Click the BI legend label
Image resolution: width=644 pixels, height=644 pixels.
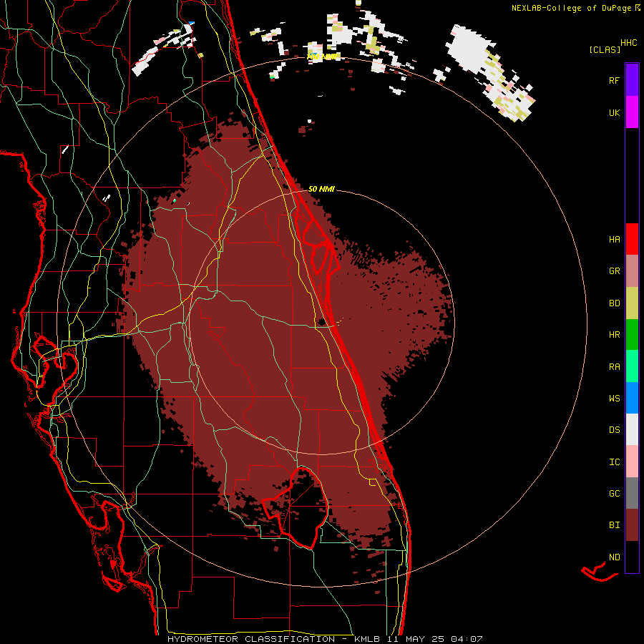[x=614, y=525]
